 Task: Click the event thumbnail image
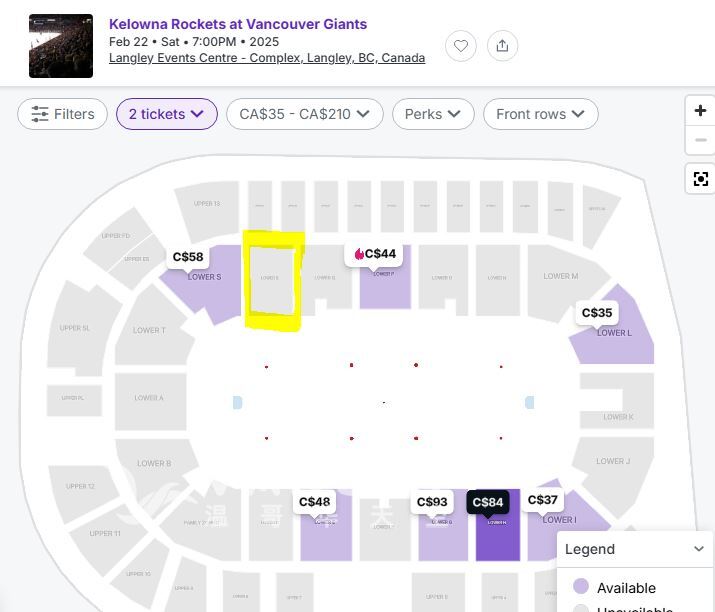[61, 46]
